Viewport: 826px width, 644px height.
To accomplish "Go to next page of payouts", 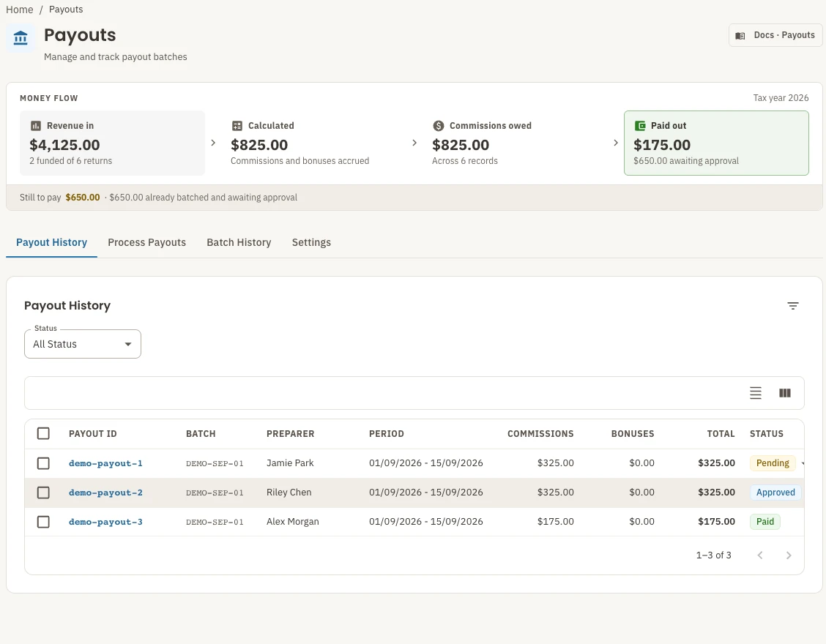I will (789, 555).
